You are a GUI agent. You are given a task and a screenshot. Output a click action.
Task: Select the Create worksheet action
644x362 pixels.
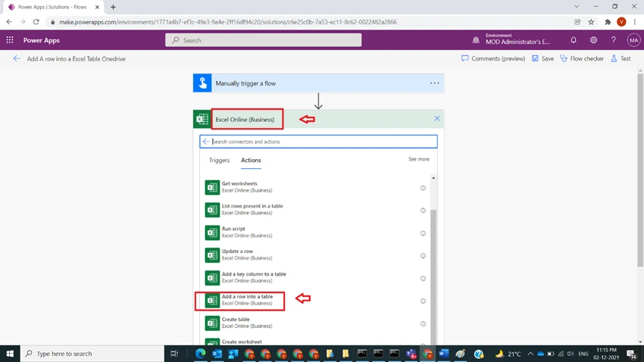click(316, 342)
